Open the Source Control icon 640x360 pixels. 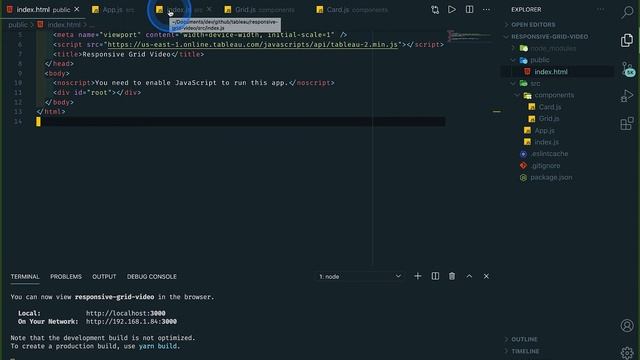627,68
